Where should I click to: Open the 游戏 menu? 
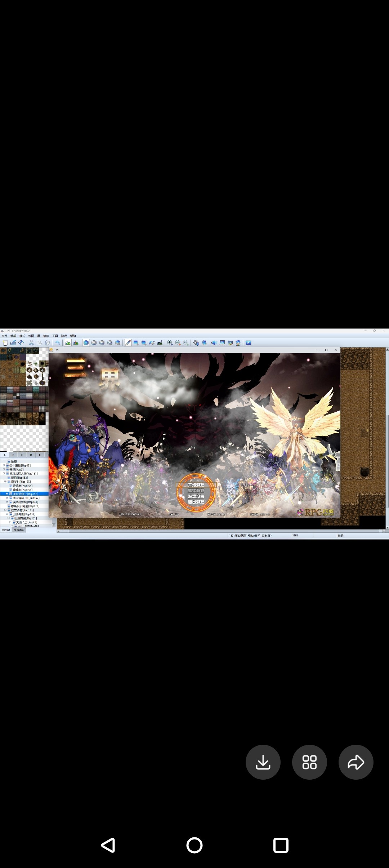tap(64, 336)
